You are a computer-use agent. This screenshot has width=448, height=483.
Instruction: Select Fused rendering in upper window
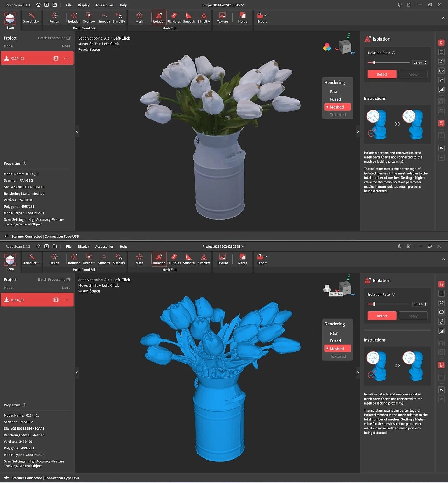pos(335,99)
